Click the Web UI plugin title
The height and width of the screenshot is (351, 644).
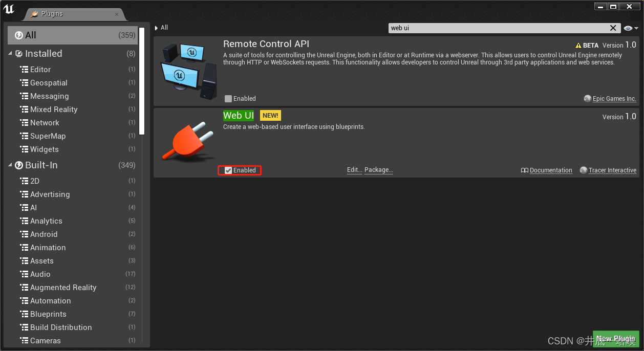pyautogui.click(x=239, y=116)
